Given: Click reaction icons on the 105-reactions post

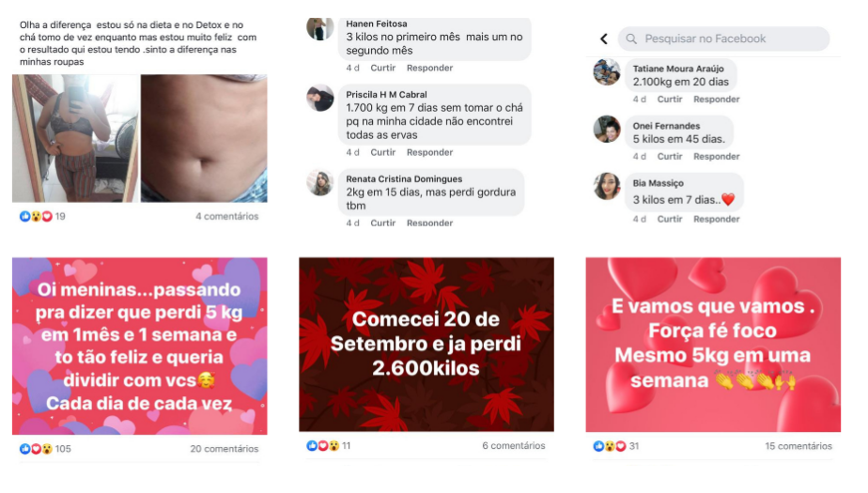Looking at the screenshot, I should [x=36, y=449].
